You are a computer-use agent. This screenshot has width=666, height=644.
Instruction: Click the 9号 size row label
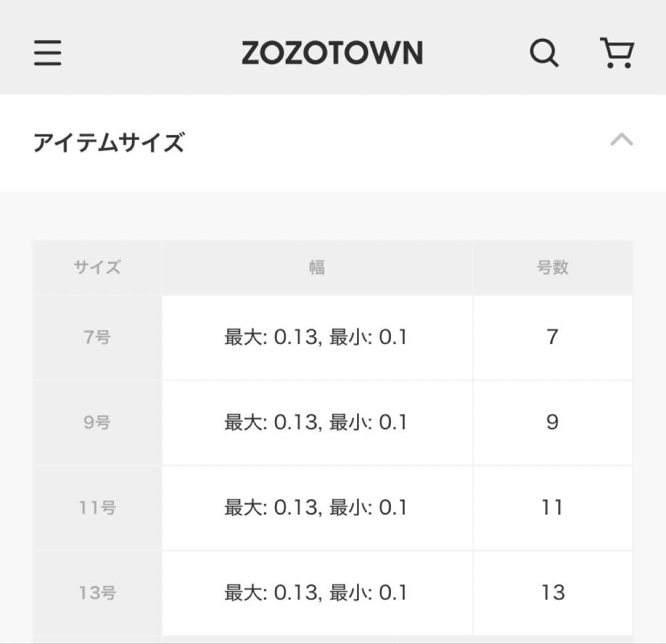point(97,423)
